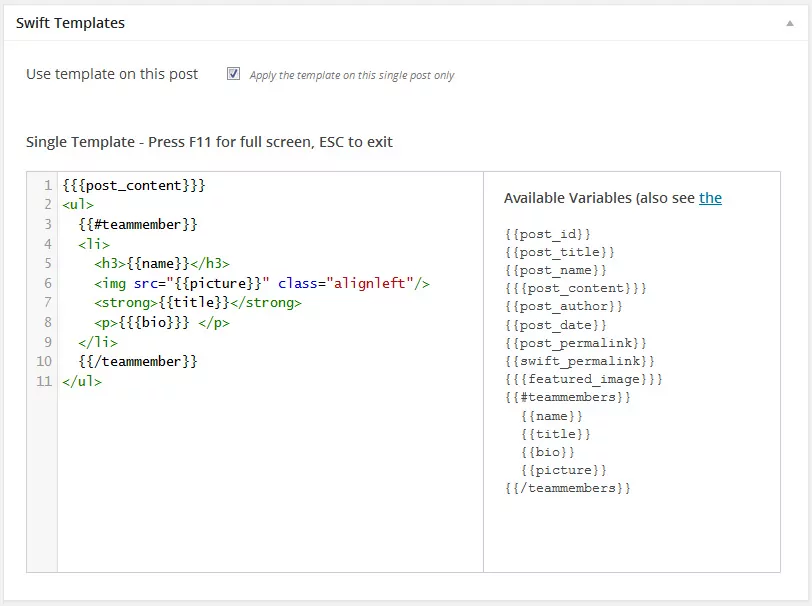Click the opening <ul> tag on line 2
Screen dimensions: 812x606
click(78, 205)
